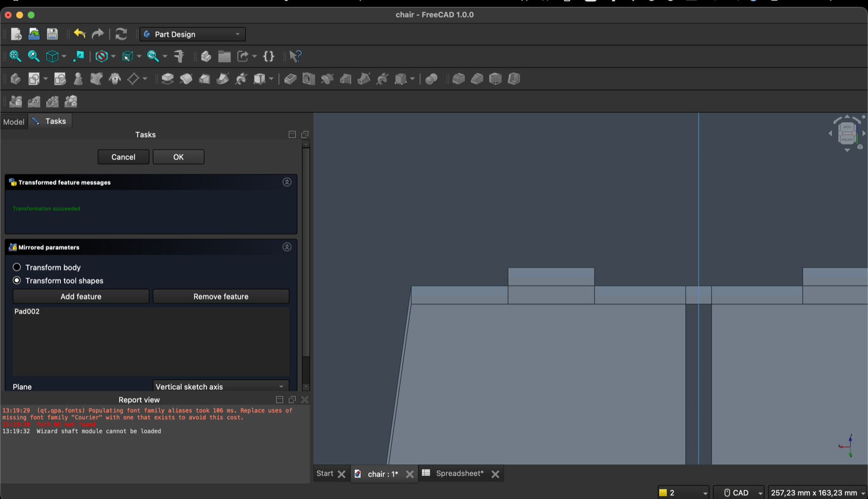
Task: Collapse the Transformed feature messages section
Action: click(287, 182)
